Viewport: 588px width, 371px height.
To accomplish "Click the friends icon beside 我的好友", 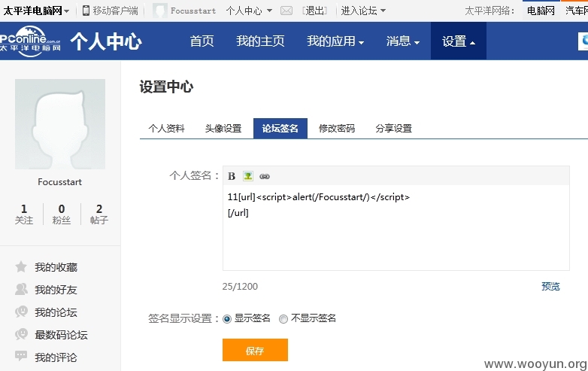I will (21, 289).
